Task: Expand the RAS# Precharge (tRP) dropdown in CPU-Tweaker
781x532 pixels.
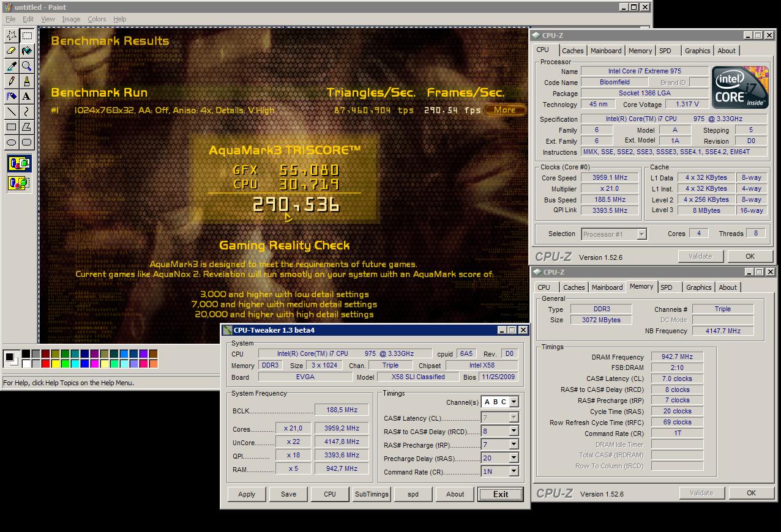Action: (514, 445)
